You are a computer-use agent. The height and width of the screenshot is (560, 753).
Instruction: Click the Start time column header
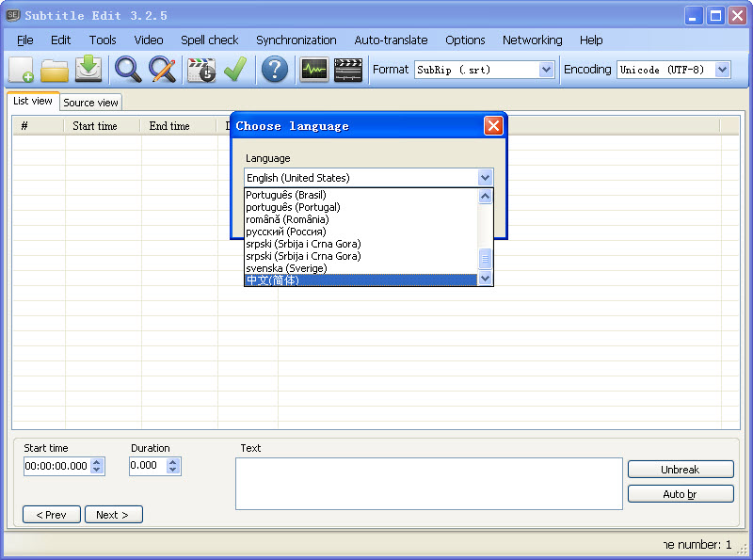coord(103,126)
